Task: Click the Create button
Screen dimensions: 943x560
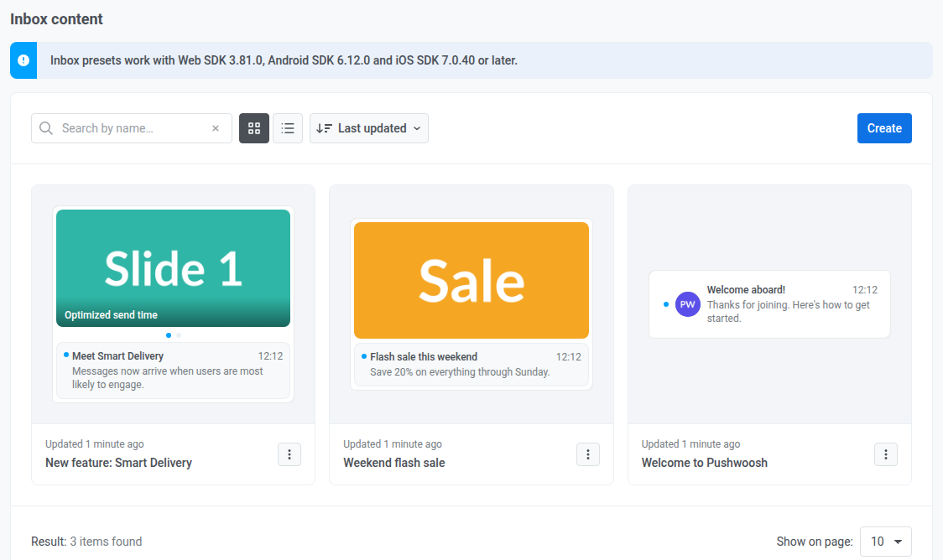Action: 884,128
